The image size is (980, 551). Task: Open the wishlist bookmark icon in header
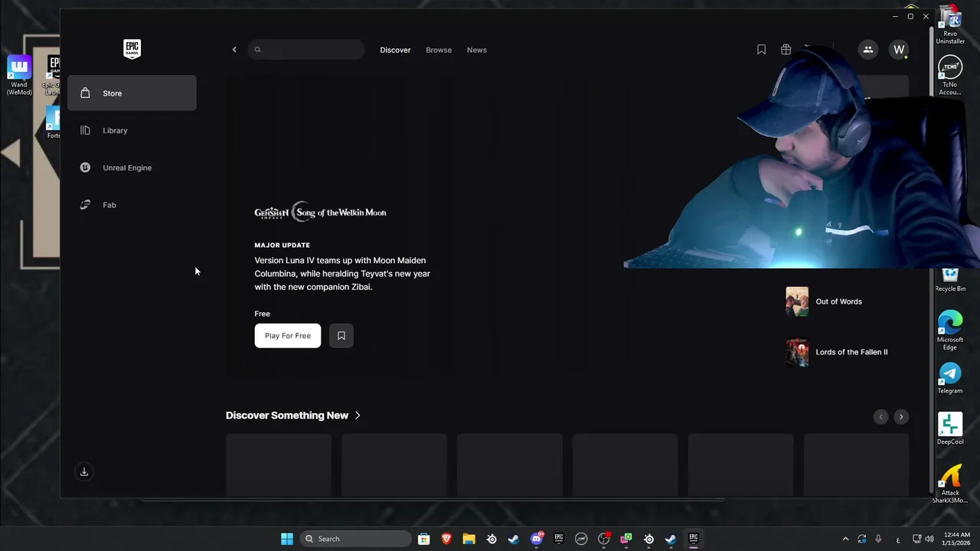point(761,50)
